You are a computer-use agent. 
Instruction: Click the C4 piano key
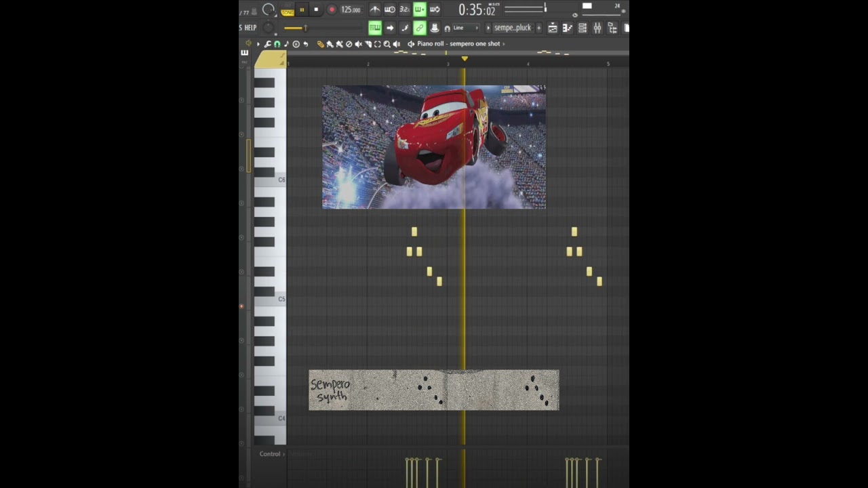pyautogui.click(x=270, y=418)
